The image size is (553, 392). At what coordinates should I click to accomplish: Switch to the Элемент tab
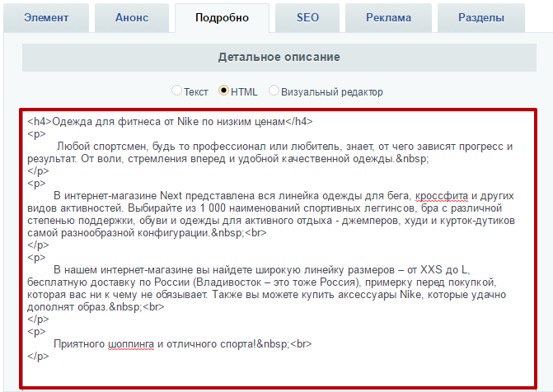tap(46, 17)
